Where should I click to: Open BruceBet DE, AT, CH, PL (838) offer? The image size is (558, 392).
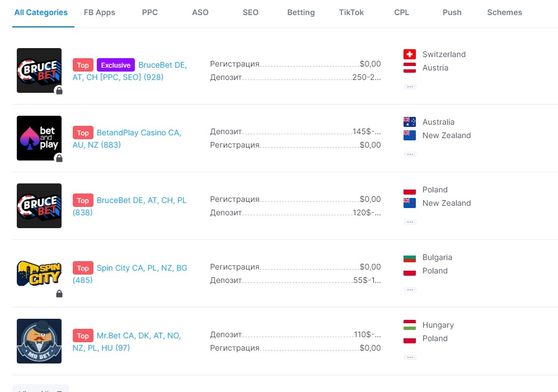[x=129, y=206]
